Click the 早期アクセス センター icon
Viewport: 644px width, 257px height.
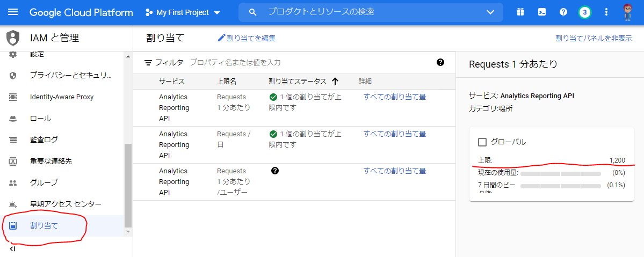13,204
